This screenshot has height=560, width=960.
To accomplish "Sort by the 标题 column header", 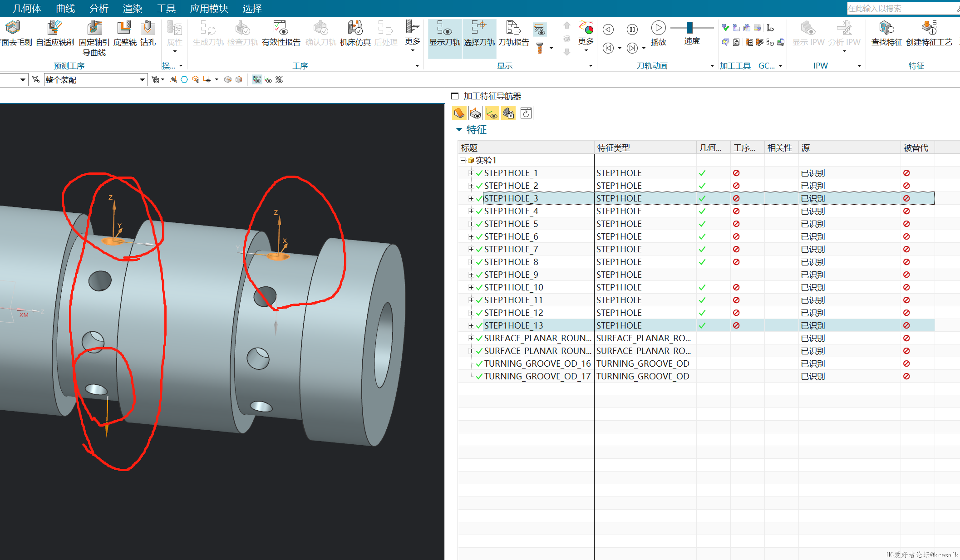I will click(526, 147).
